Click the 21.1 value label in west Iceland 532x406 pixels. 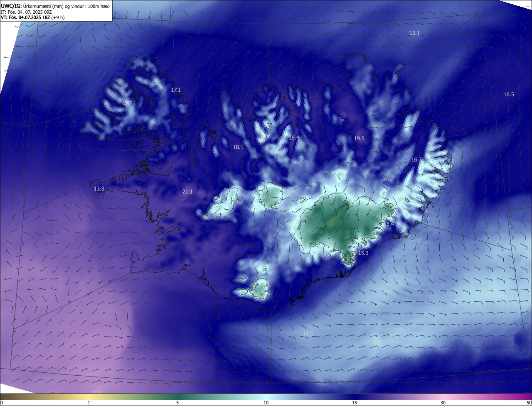187,192
